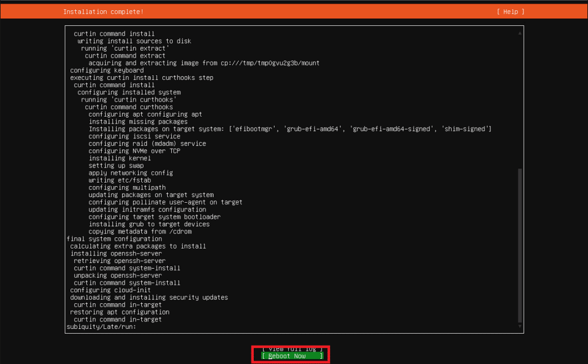Screen dimensions: 588x364
Task: Click the scroll-up arrow of the log pane
Action: coord(520,33)
